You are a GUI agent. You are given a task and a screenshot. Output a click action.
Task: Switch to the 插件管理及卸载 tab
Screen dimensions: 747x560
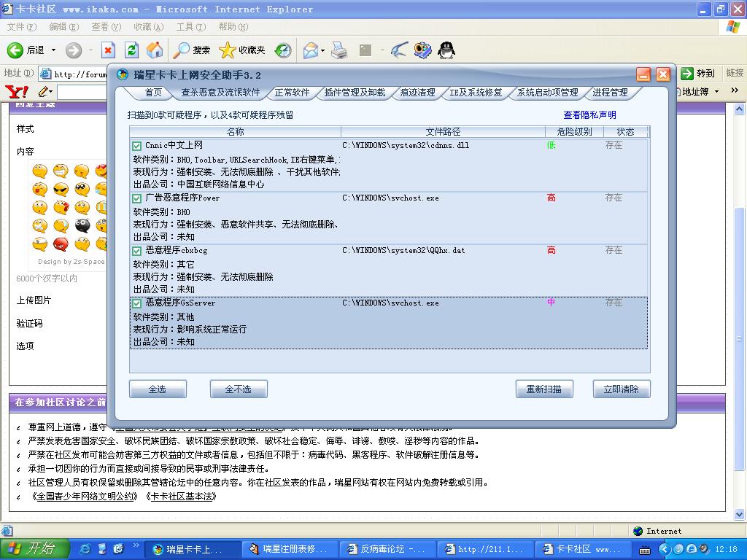coord(355,93)
